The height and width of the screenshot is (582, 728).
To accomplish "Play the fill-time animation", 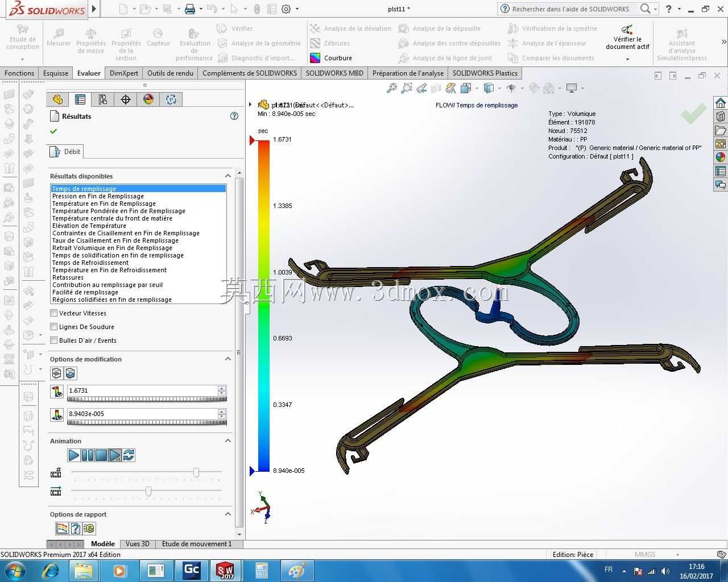I will click(x=74, y=455).
